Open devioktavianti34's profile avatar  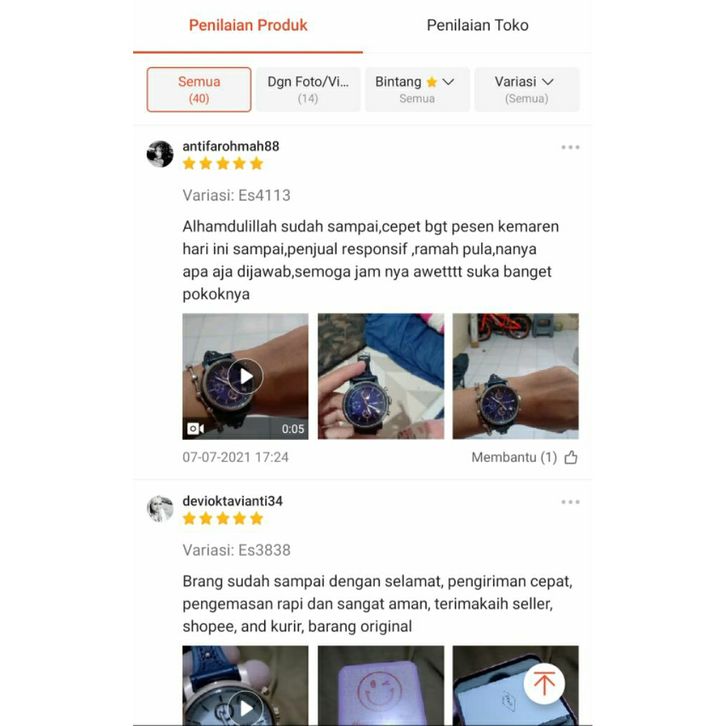pyautogui.click(x=160, y=509)
